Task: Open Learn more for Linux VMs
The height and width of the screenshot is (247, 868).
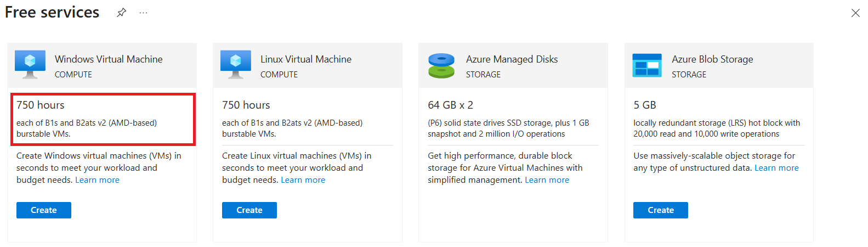Action: tap(303, 180)
